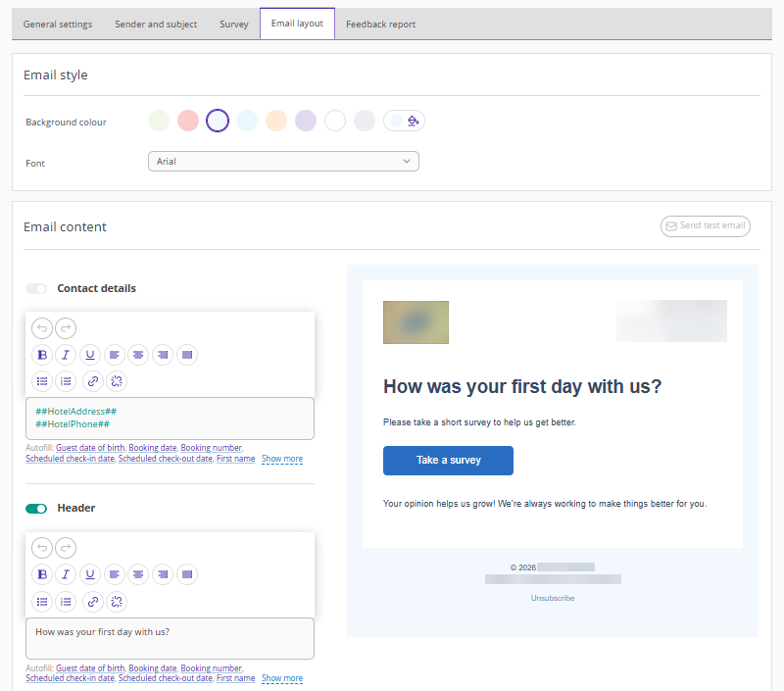
Task: Insert Scheduled check-out date in Contact details
Action: (x=166, y=459)
